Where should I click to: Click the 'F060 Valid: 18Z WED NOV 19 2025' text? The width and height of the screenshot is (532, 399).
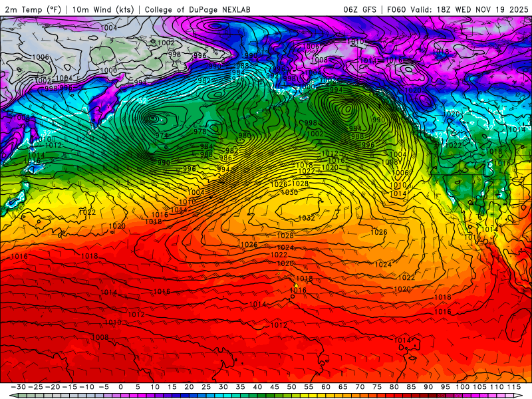click(x=458, y=9)
